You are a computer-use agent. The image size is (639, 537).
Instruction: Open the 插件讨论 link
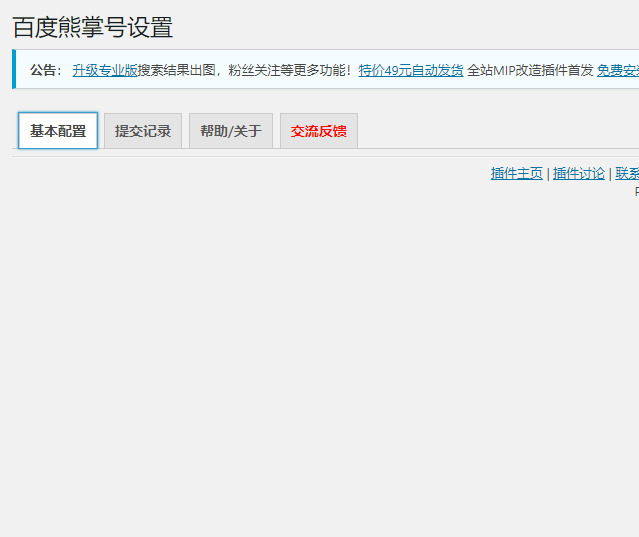pos(579,174)
